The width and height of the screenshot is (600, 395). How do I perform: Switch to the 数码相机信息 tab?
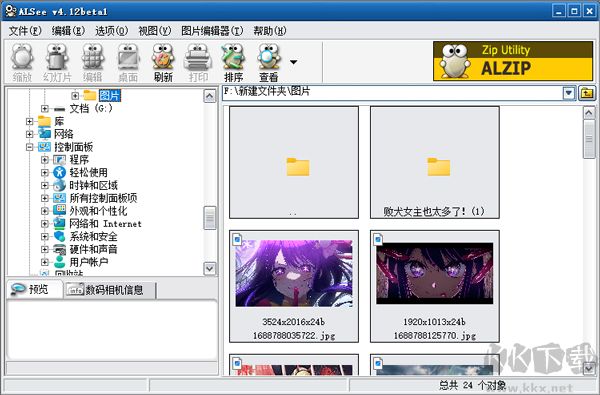point(110,290)
